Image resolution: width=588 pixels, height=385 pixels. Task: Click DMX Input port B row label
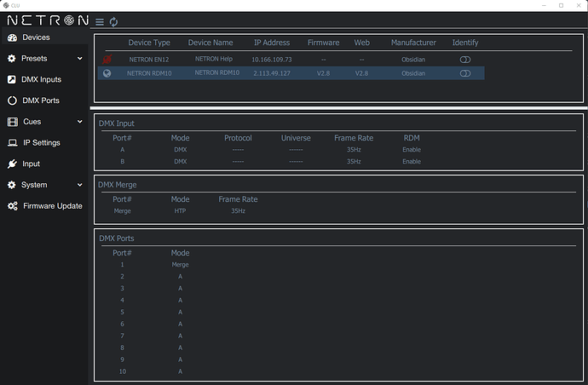[122, 162]
